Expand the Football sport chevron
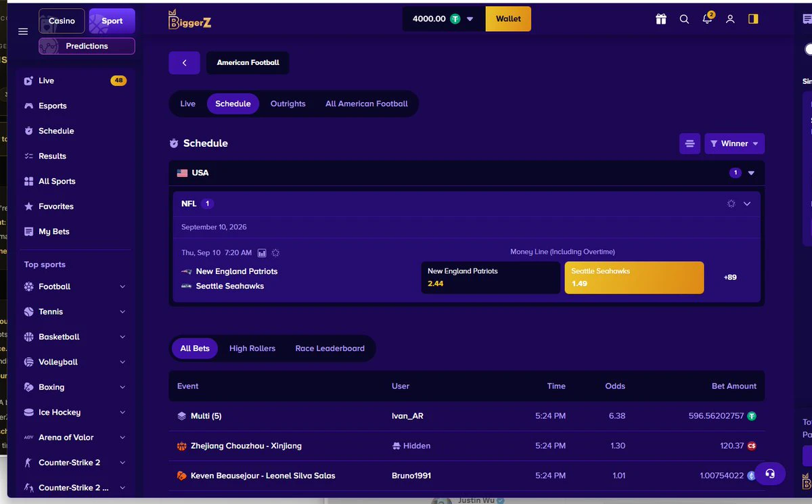Image resolution: width=812 pixels, height=504 pixels. (122, 287)
